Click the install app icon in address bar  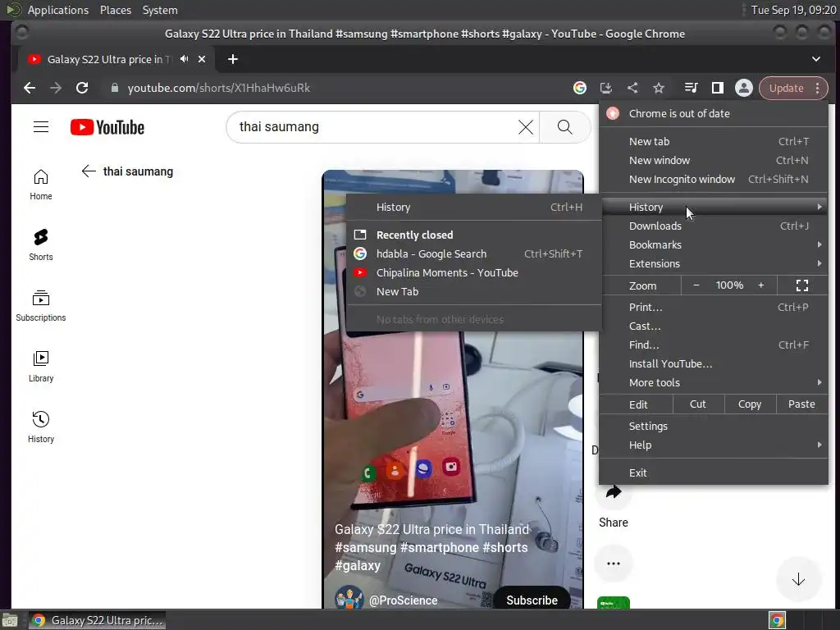click(x=606, y=88)
